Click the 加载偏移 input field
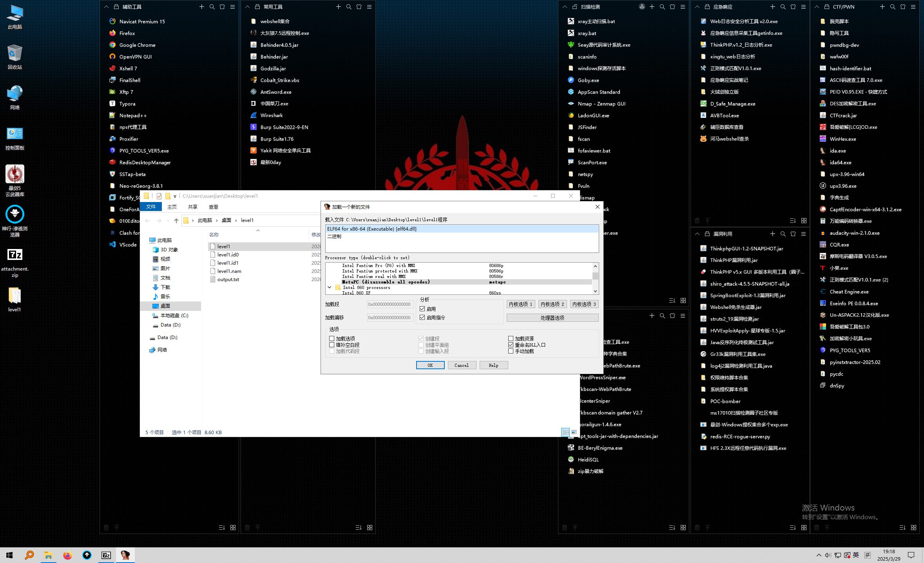 click(390, 318)
